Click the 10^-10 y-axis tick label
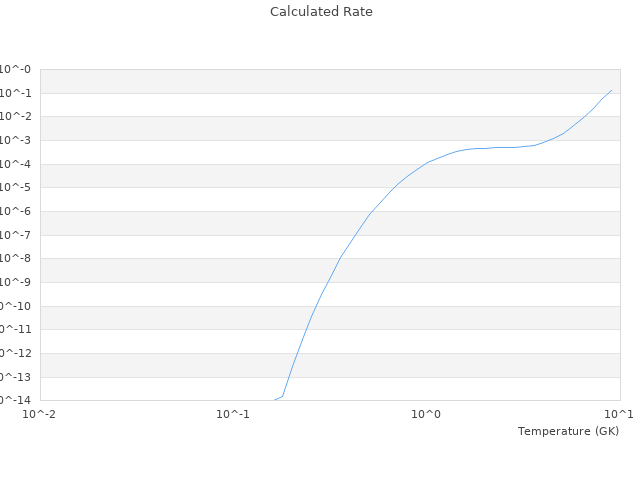Viewport: 640px width, 480px height. 15,306
